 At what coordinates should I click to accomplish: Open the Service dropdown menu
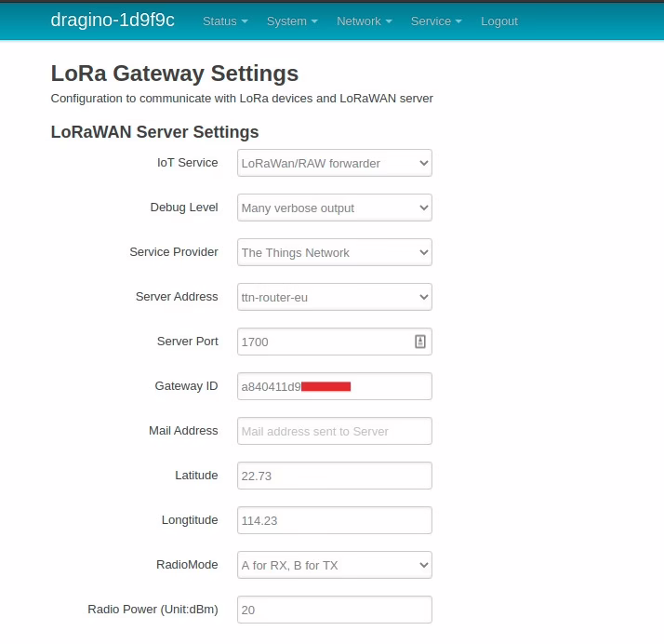point(436,21)
